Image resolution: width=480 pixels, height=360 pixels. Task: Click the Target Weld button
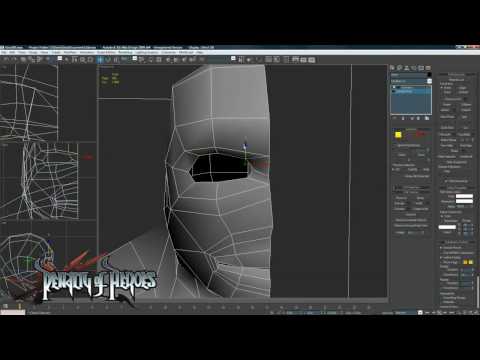(x=421, y=209)
